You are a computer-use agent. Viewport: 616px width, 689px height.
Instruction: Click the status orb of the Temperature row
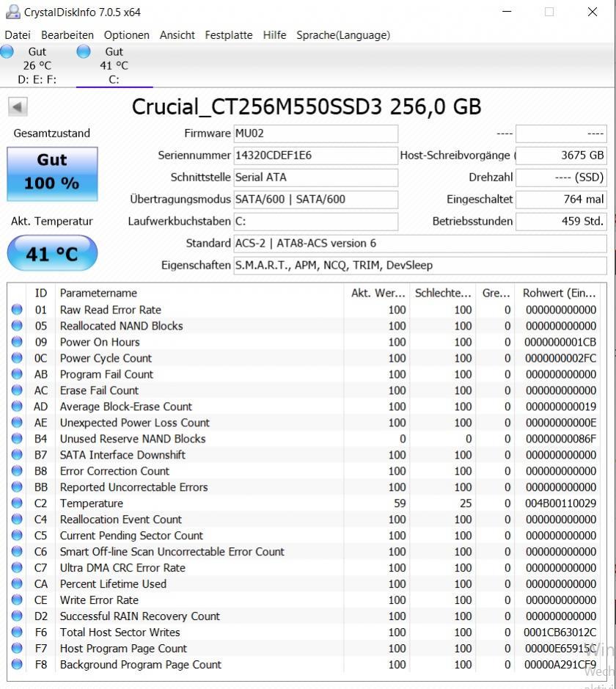(17, 503)
